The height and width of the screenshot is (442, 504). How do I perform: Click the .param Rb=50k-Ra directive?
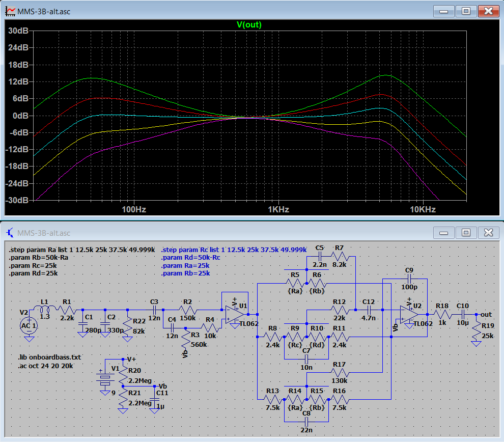click(39, 258)
